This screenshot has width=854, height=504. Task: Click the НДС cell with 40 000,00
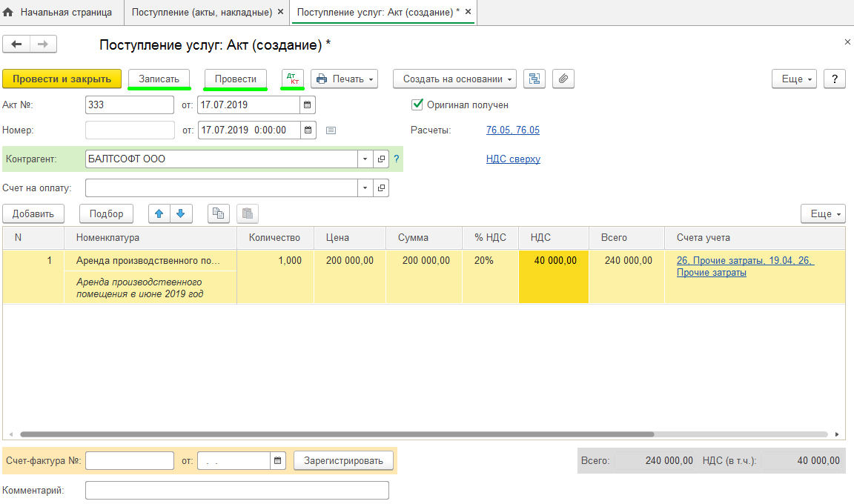click(x=554, y=276)
